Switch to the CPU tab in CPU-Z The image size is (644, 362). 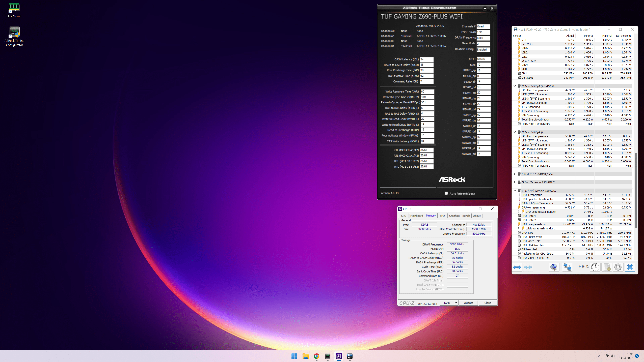click(404, 216)
